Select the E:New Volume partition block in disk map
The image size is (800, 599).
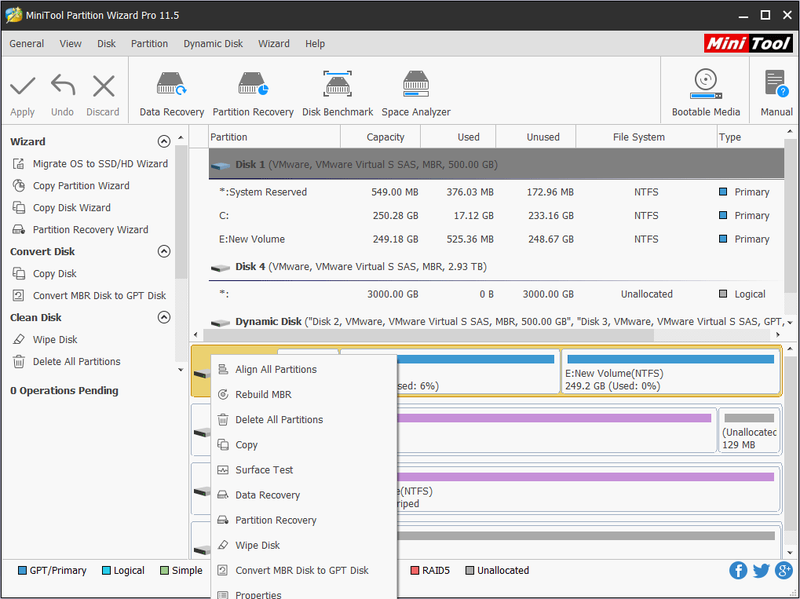[670, 372]
